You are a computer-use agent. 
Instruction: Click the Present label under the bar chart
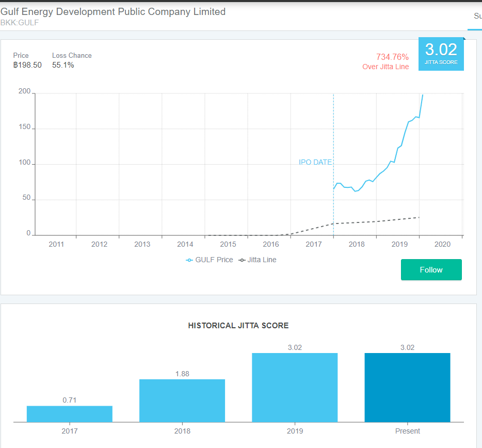tap(407, 431)
